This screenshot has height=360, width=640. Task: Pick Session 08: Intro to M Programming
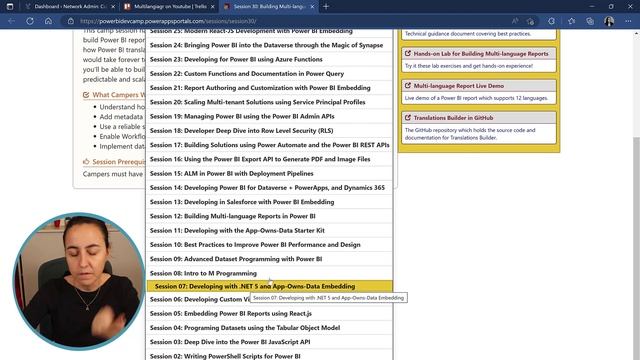(x=269, y=273)
